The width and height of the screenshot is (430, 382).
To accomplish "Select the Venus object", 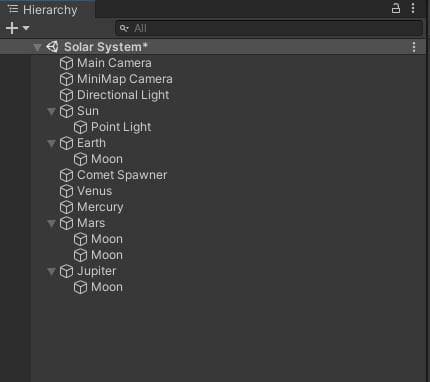I will click(94, 191).
